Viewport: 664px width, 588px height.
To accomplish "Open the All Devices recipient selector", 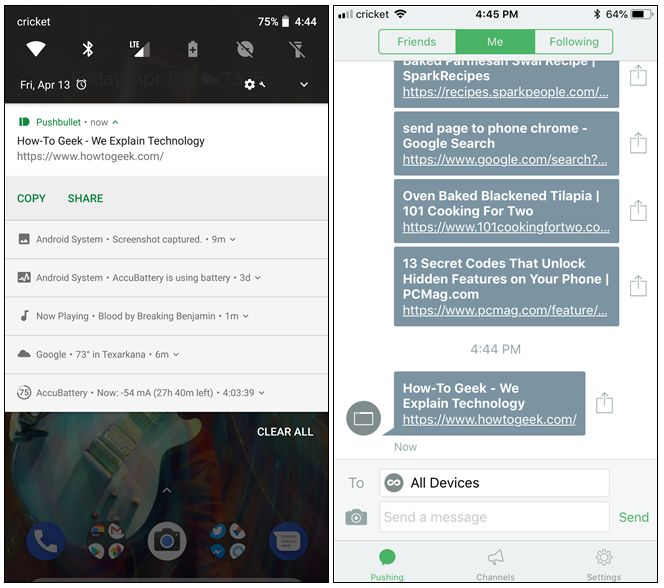I will (x=494, y=483).
